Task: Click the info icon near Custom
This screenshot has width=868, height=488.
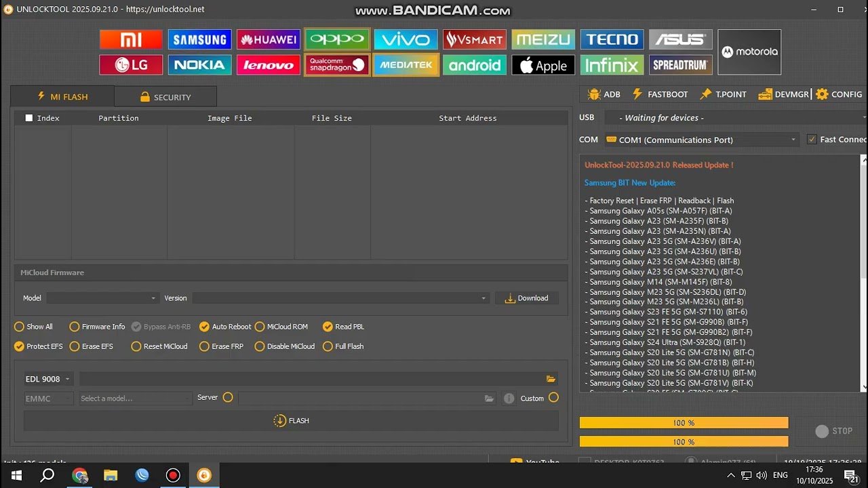Action: pyautogui.click(x=509, y=399)
